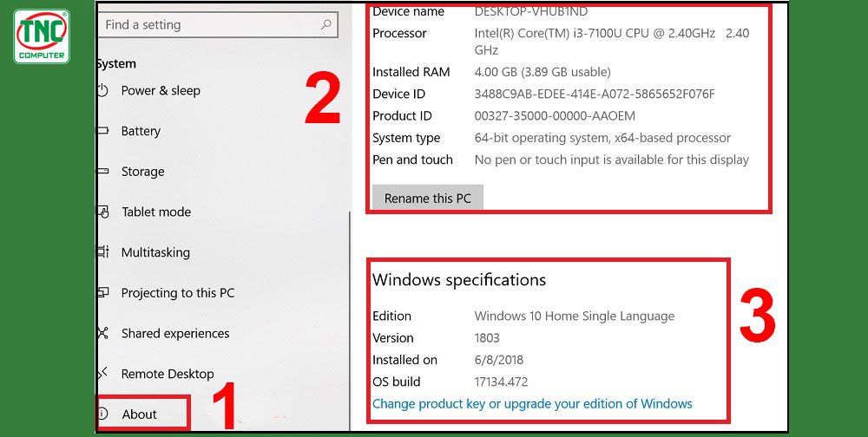Open Power & sleep settings
Image resolution: width=868 pixels, height=437 pixels.
point(161,91)
